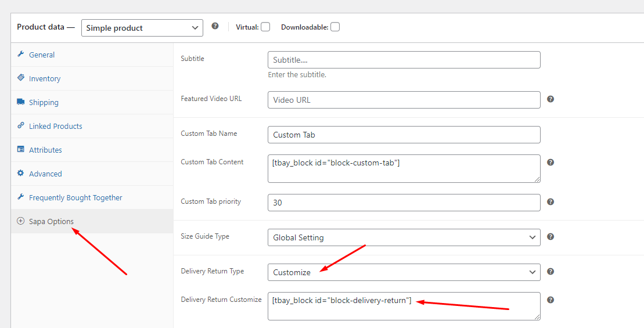Viewport: 644px width, 328px height.
Task: Click help icon next to Featured Video URL
Action: 551,99
